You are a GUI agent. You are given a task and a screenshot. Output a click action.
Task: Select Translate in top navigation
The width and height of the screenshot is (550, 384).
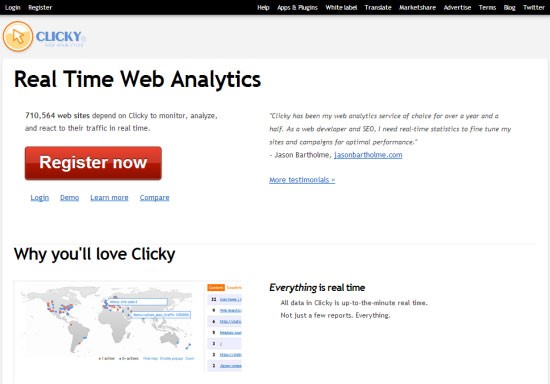[378, 7]
